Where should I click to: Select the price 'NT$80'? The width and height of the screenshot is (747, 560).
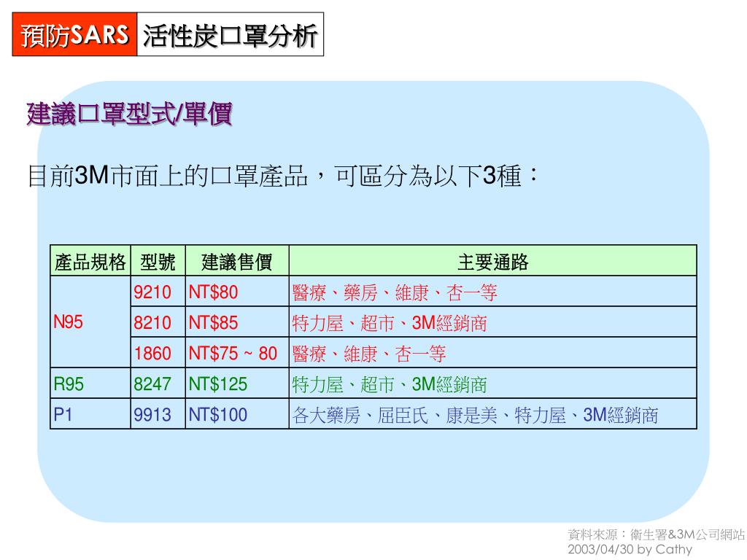pos(214,292)
